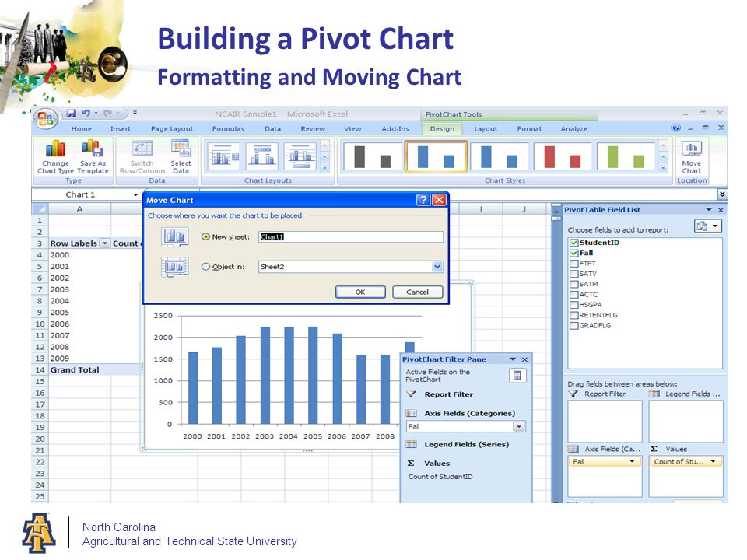747x560 pixels.
Task: Check the SATV field
Action: point(574,274)
